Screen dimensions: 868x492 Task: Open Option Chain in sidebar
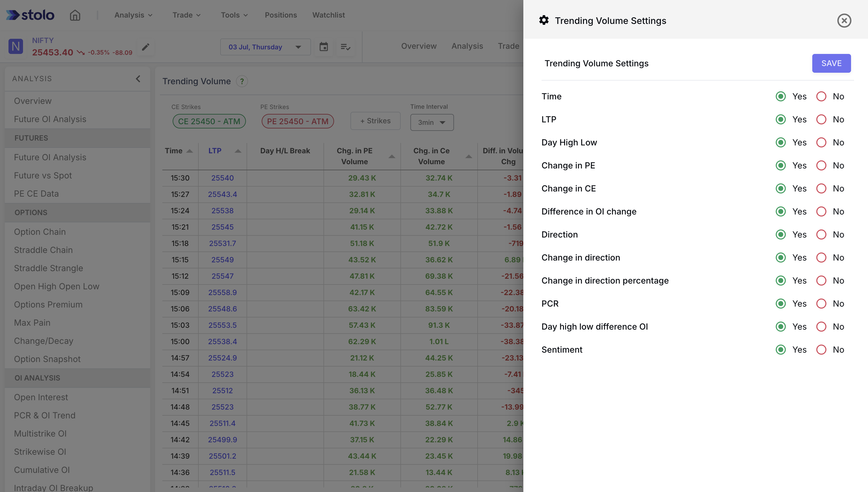(x=40, y=232)
